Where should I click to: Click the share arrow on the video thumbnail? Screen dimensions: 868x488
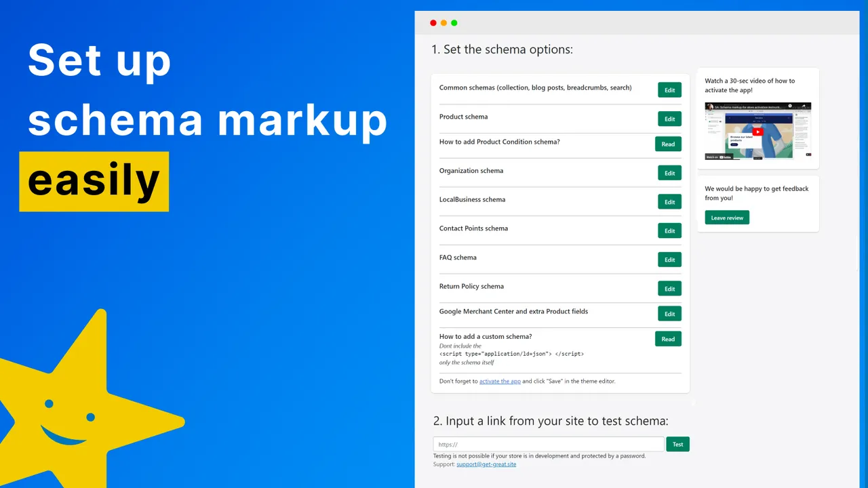804,106
